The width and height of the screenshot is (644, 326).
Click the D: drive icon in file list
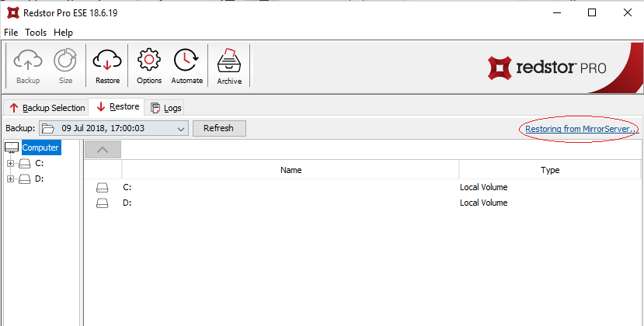tap(103, 203)
